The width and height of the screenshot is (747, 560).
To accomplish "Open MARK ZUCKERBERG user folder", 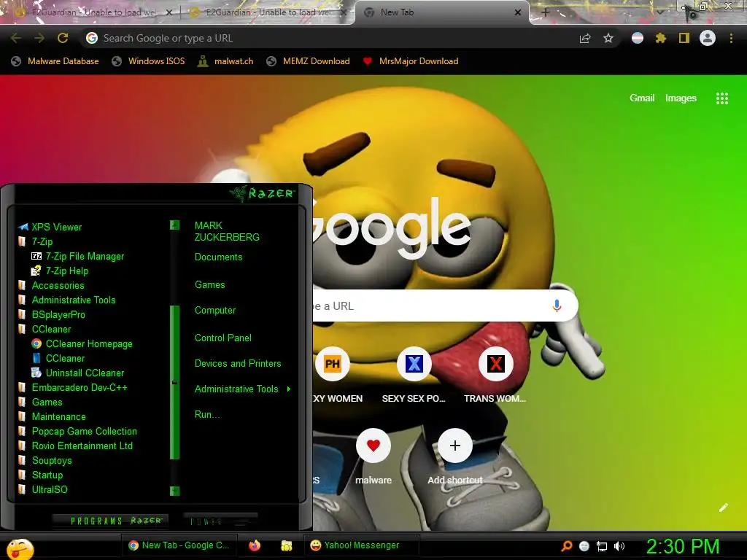I will (x=227, y=231).
